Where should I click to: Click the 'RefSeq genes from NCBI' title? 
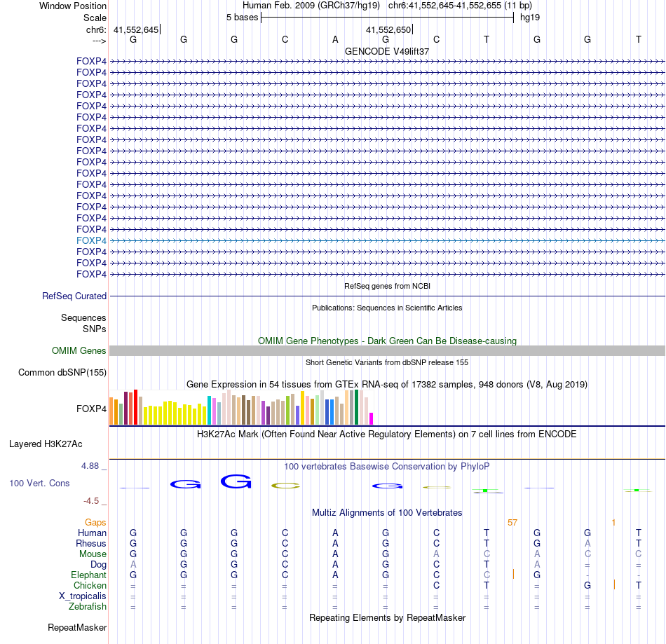click(387, 286)
